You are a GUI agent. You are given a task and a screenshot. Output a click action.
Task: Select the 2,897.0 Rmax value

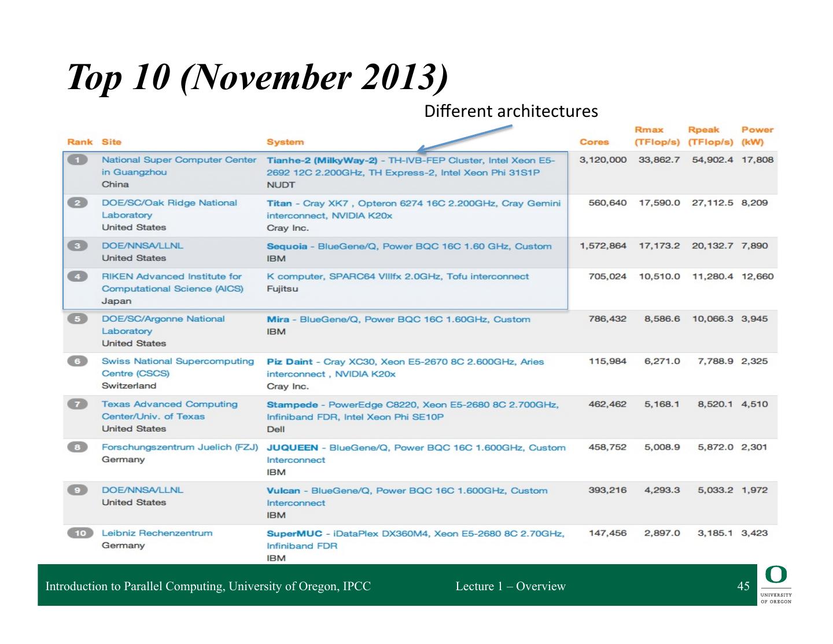pyautogui.click(x=662, y=533)
